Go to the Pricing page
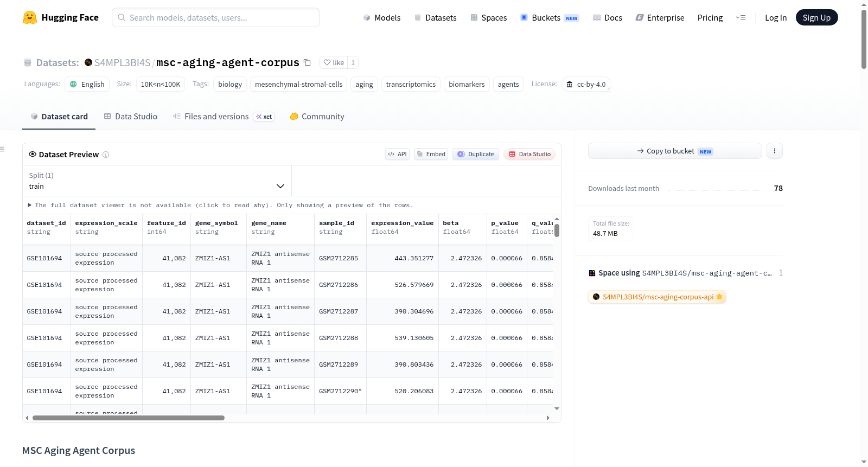 tap(710, 17)
